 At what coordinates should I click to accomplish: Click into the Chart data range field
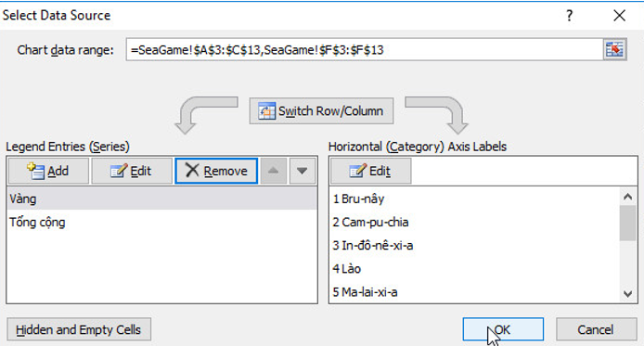365,50
